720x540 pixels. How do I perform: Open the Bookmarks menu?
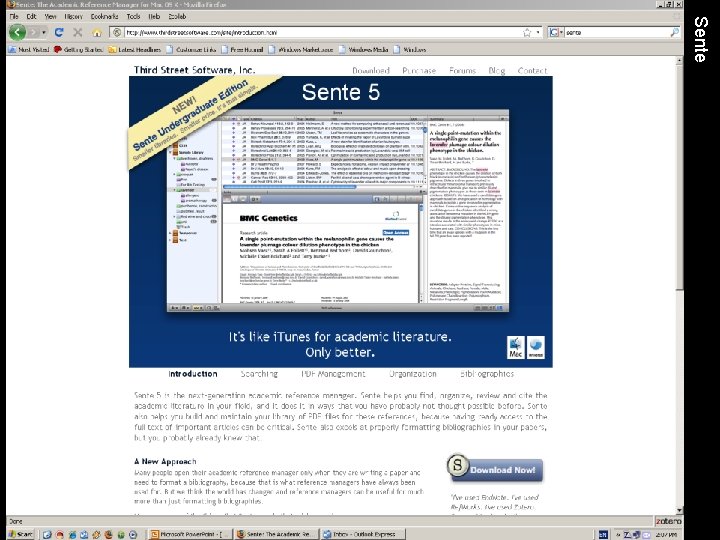tap(104, 16)
